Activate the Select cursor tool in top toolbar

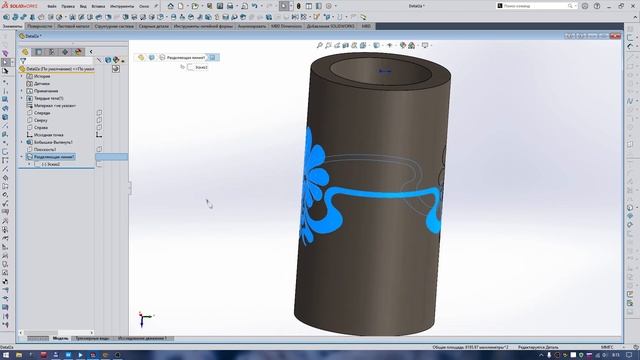click(x=284, y=6)
